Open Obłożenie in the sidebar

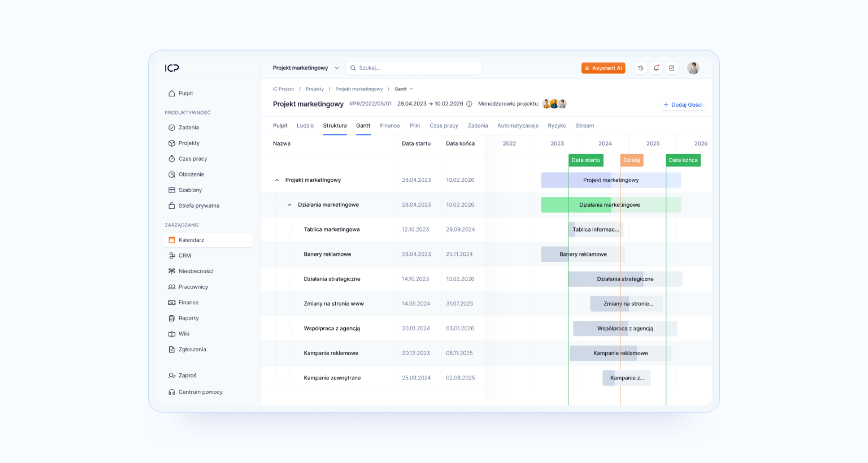pyautogui.click(x=191, y=174)
